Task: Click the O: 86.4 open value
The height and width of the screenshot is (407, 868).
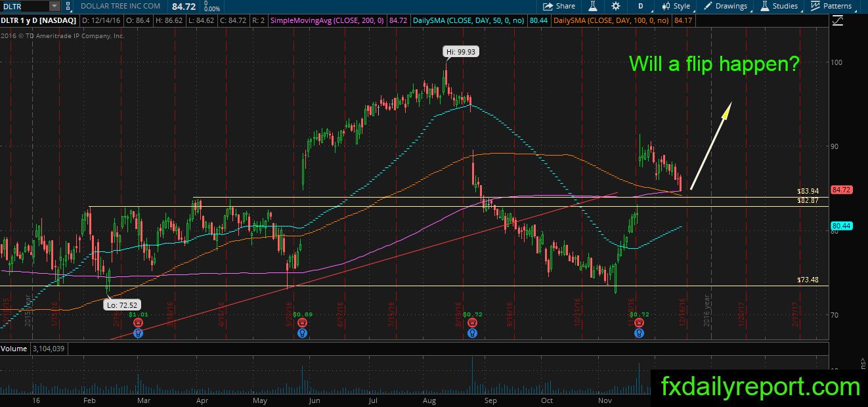Action: [x=140, y=21]
